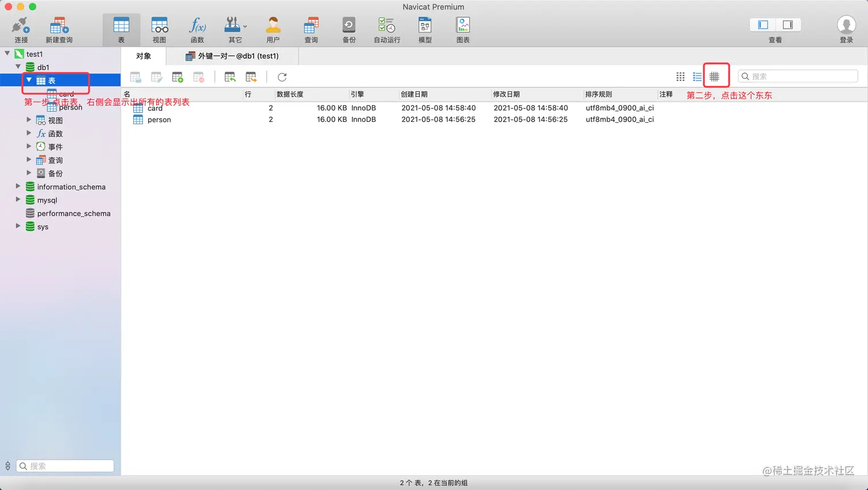Viewport: 868px width, 490px height.
Task: Collapse the 表 tables node arrow
Action: tap(29, 80)
